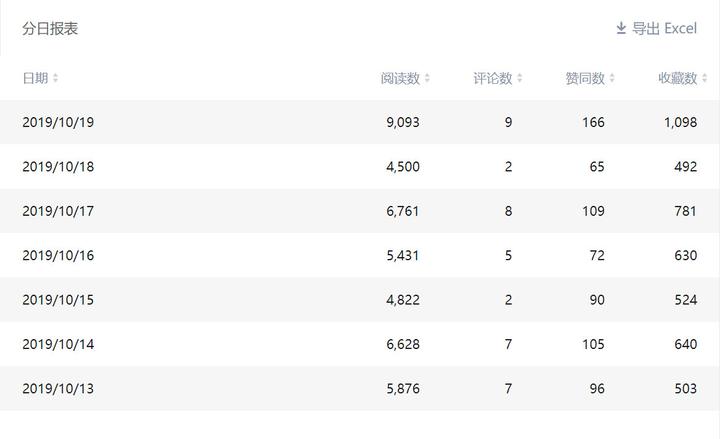Click the download icon beside 导出 Excel
This screenshot has width=720, height=439.
point(621,28)
